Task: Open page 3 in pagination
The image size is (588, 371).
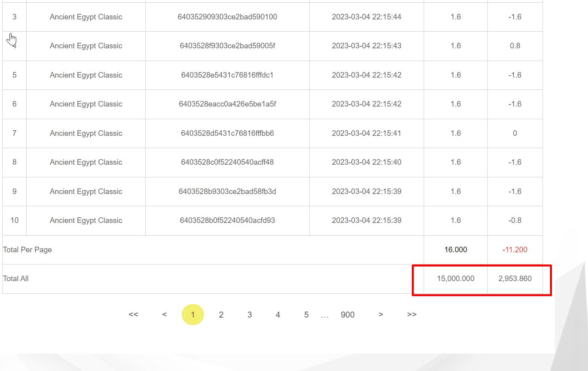Action: coord(249,315)
